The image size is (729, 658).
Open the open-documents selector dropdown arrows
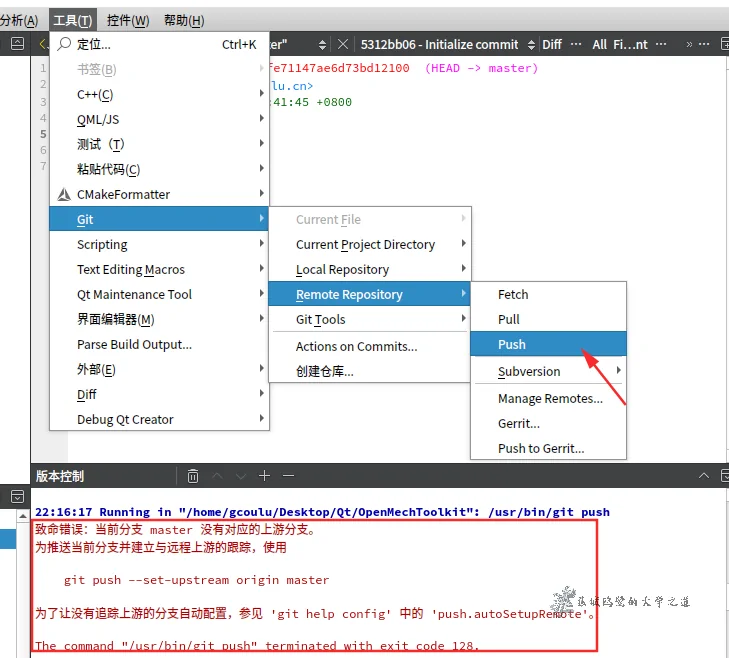[x=322, y=44]
